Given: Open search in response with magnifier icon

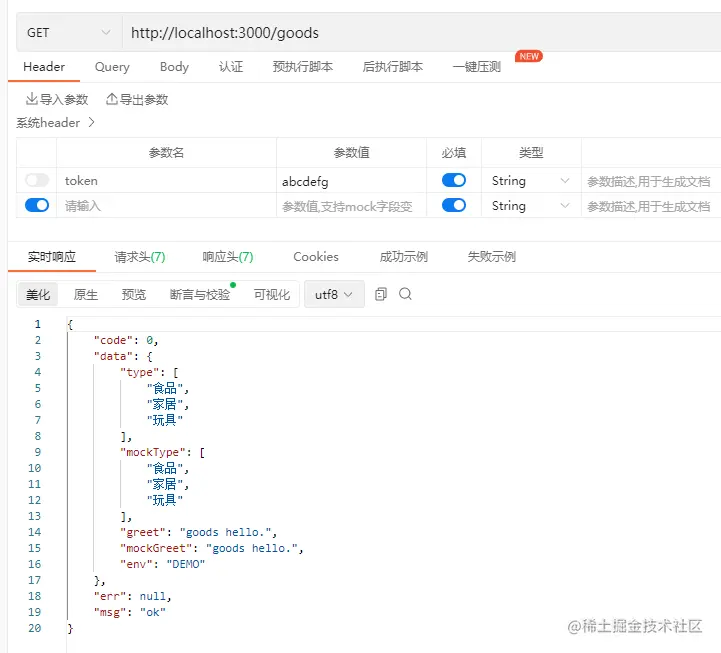Looking at the screenshot, I should [x=405, y=294].
